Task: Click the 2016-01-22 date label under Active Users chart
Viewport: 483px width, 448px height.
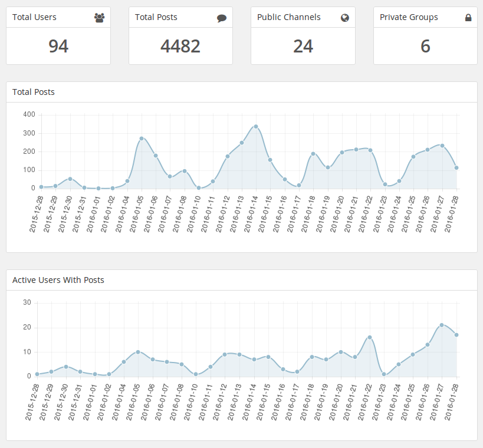Action: (x=364, y=402)
